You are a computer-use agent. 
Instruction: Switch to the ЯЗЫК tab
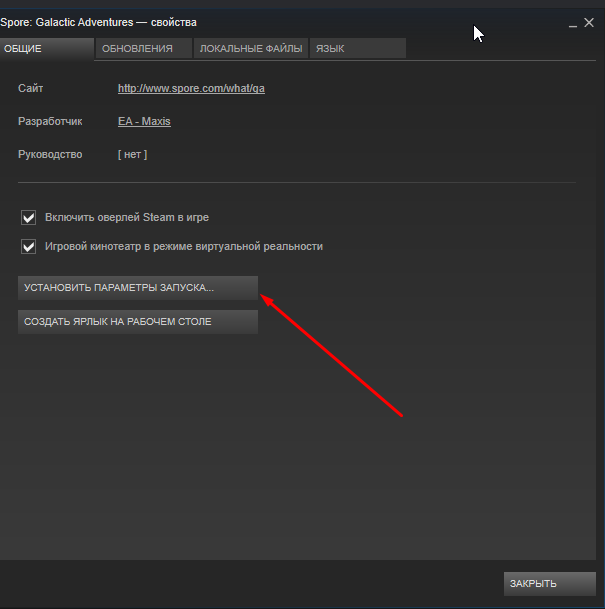pyautogui.click(x=358, y=49)
